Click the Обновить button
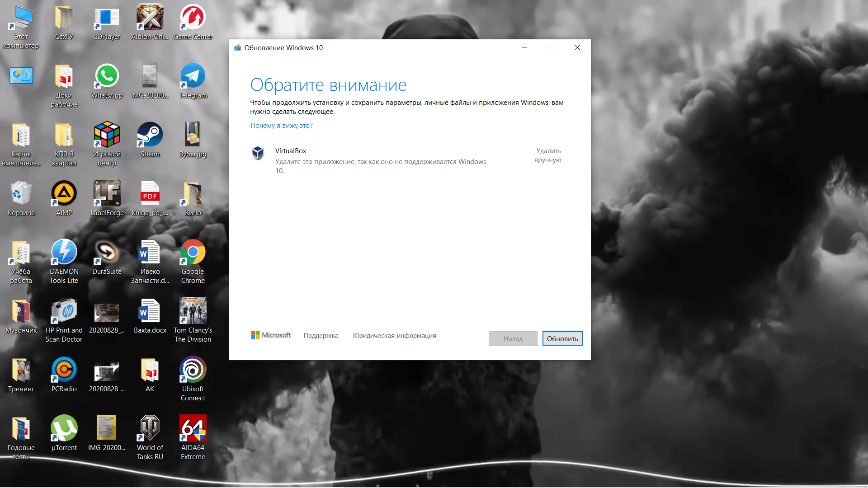 click(x=562, y=338)
